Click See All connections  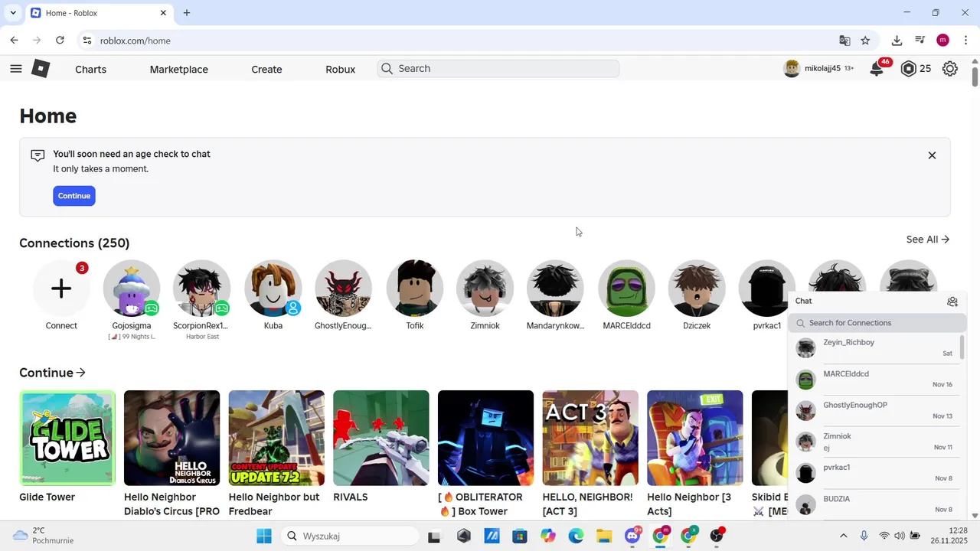coord(927,240)
